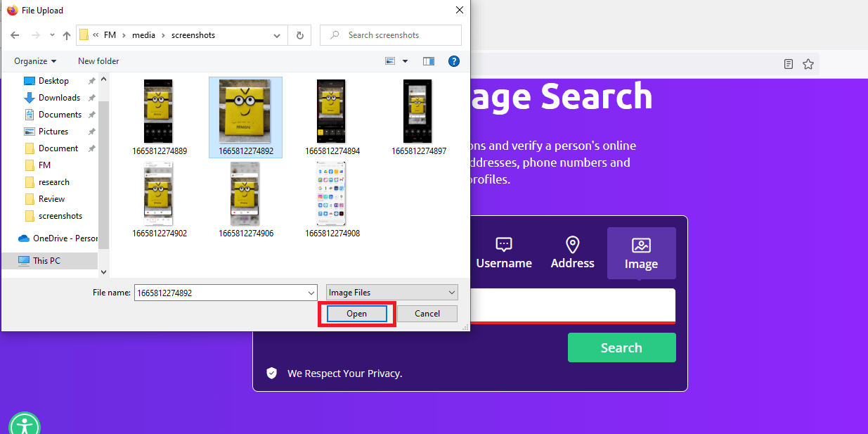Select the Username tab on webpage
The height and width of the screenshot is (434, 868).
[504, 253]
